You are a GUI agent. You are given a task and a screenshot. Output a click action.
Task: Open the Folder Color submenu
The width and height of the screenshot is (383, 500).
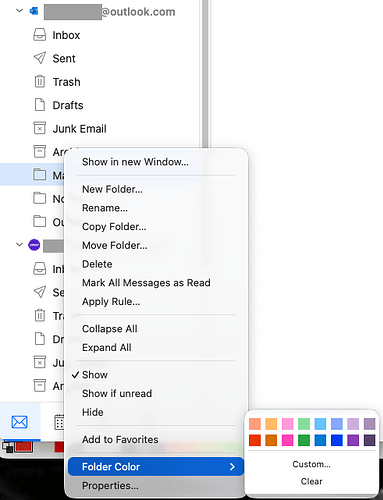click(x=156, y=467)
